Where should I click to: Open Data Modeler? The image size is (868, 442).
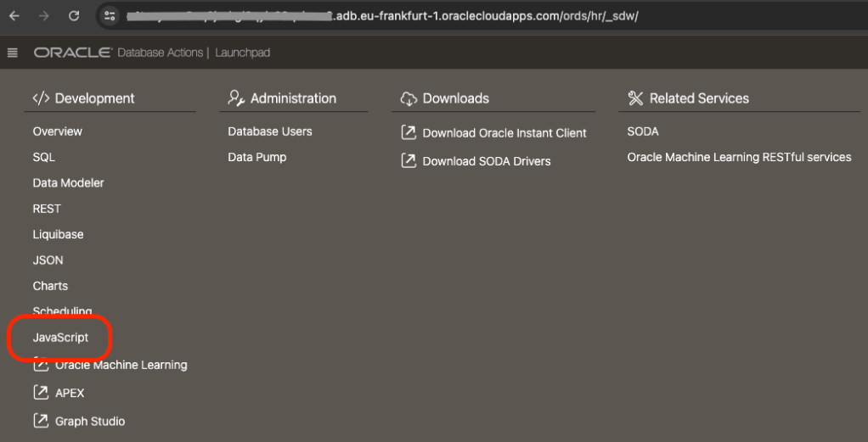coord(69,182)
